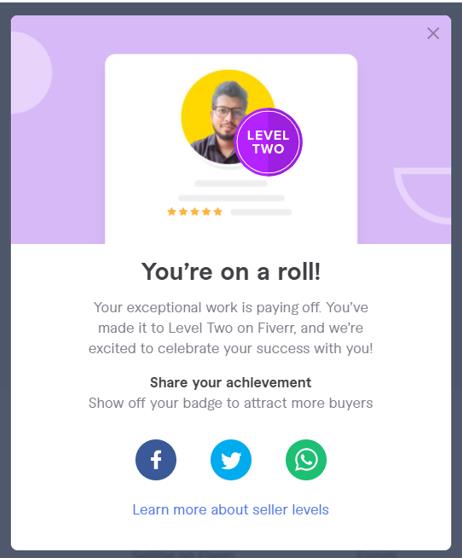Screen dimensions: 462x559
Task: Click the "Share your achievement" label
Action: (231, 383)
